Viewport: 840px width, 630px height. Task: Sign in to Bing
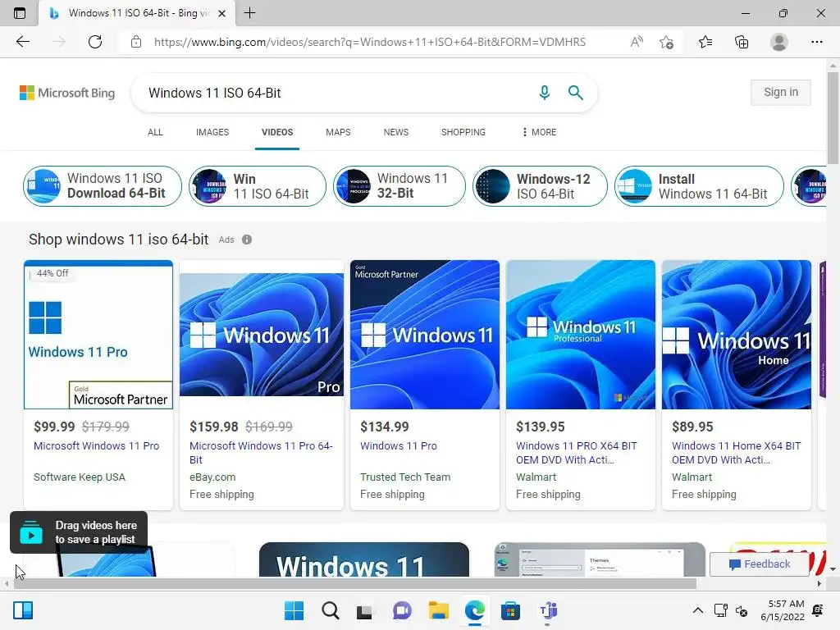tap(781, 92)
